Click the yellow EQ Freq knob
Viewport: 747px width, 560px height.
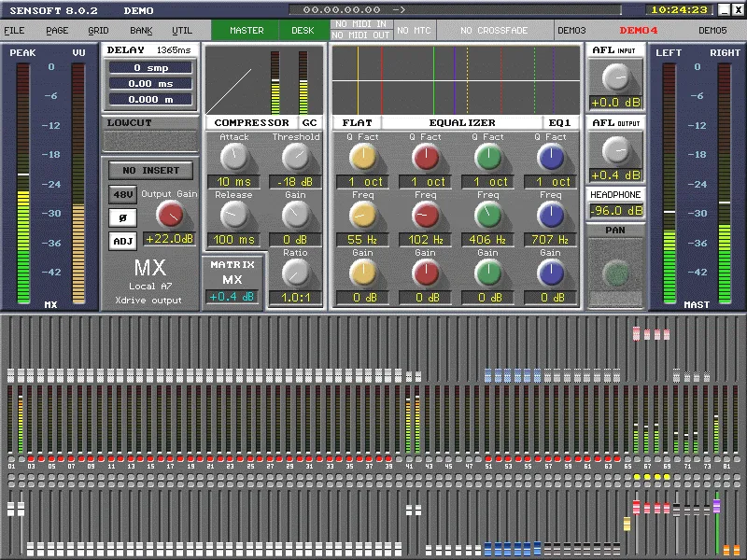pyautogui.click(x=363, y=215)
